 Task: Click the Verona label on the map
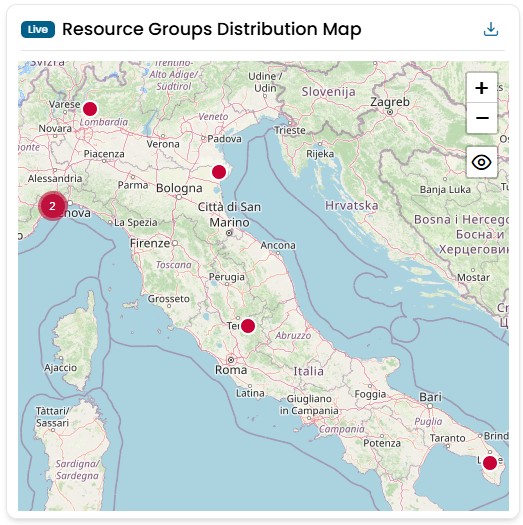click(163, 144)
